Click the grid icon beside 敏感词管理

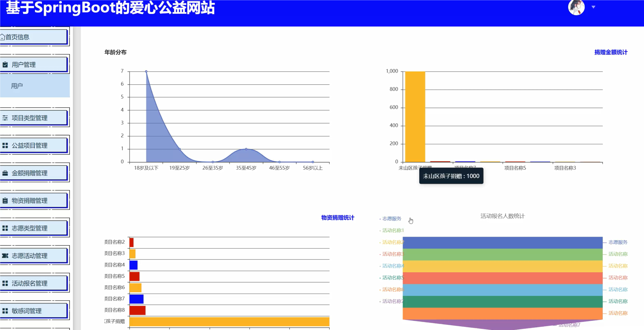click(5, 311)
